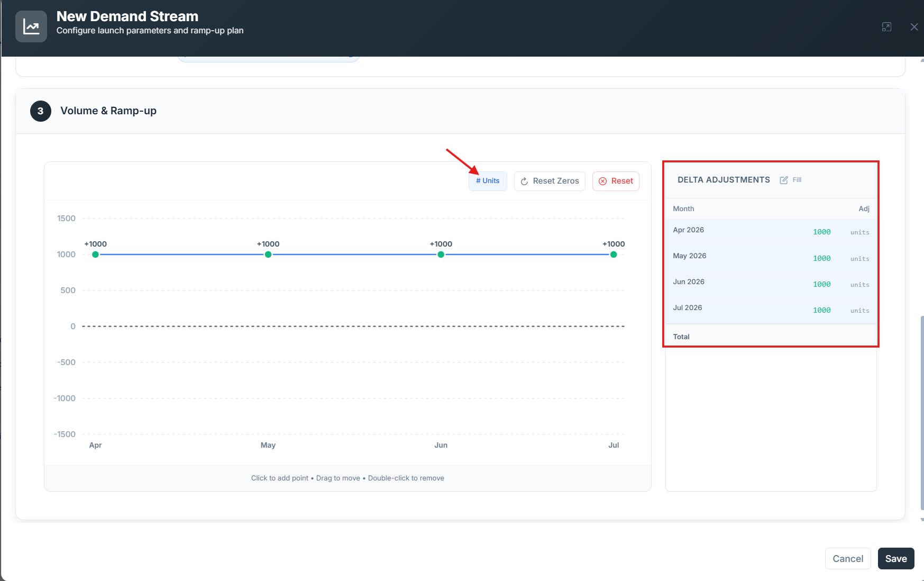Click the chart hint text about adding points

pos(347,478)
